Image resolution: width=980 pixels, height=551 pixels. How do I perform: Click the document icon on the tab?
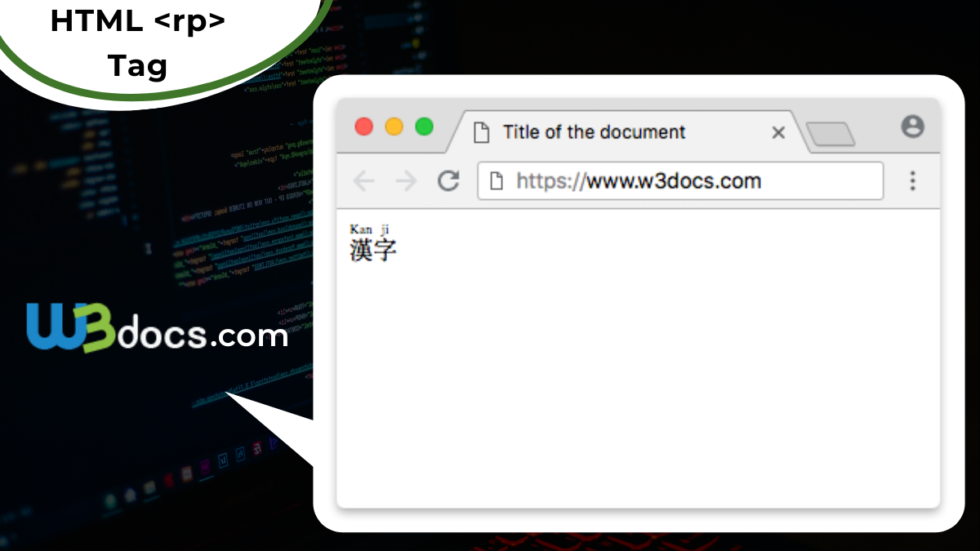(x=482, y=132)
